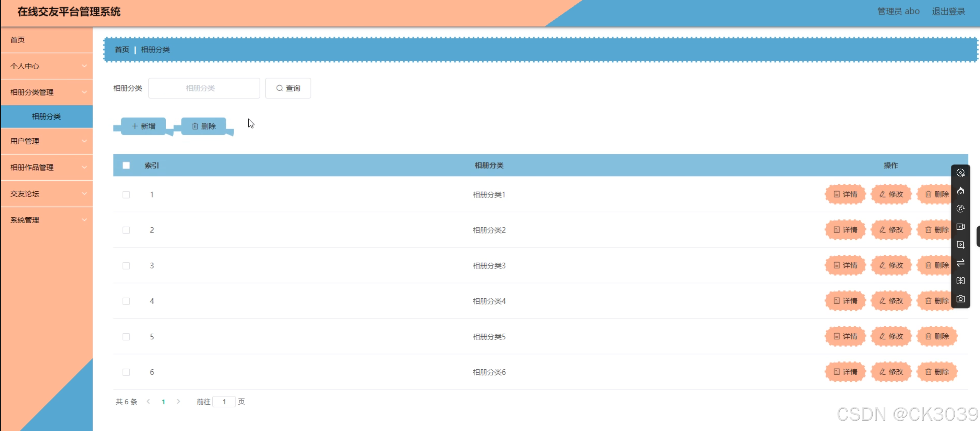Image resolution: width=980 pixels, height=431 pixels.
Task: Click the 新增 add button
Action: tap(143, 126)
